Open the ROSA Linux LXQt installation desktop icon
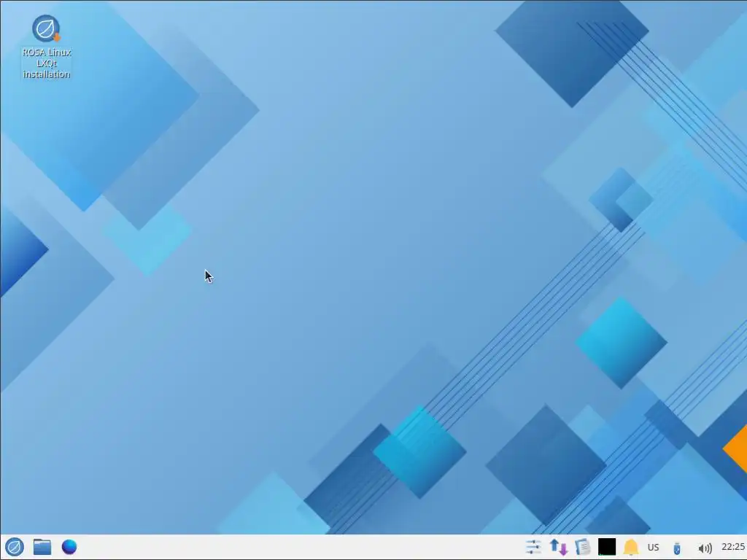The image size is (747, 560). pos(46,47)
